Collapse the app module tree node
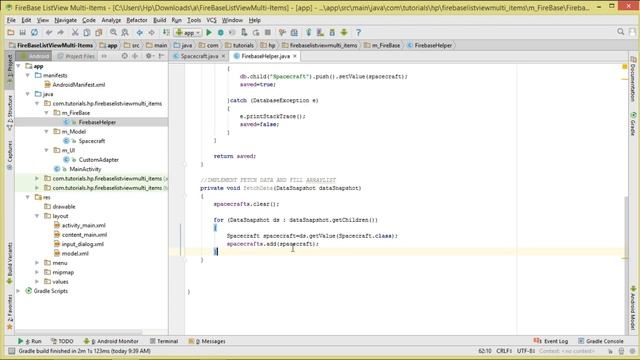 pyautogui.click(x=18, y=66)
